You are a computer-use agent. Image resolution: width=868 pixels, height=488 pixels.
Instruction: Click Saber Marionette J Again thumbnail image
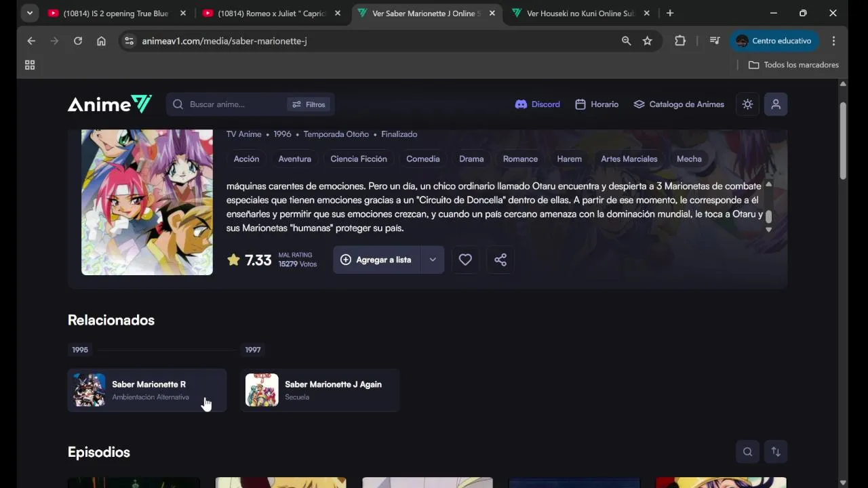(262, 390)
